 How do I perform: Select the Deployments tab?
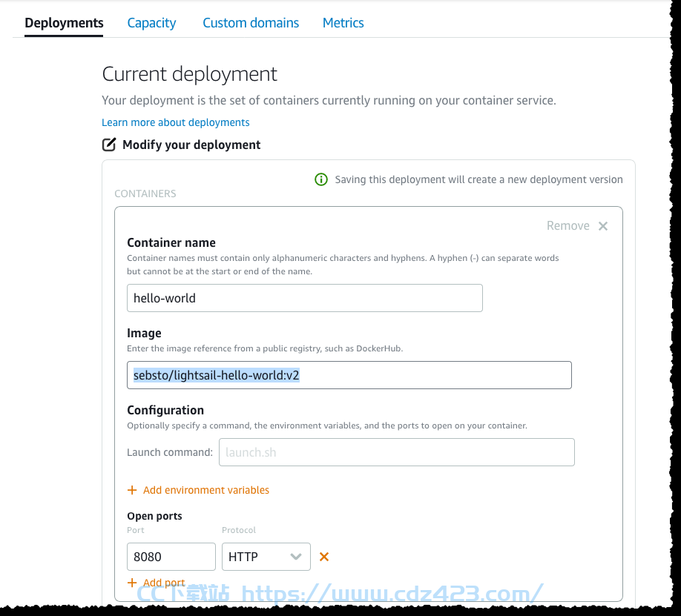[x=64, y=22]
